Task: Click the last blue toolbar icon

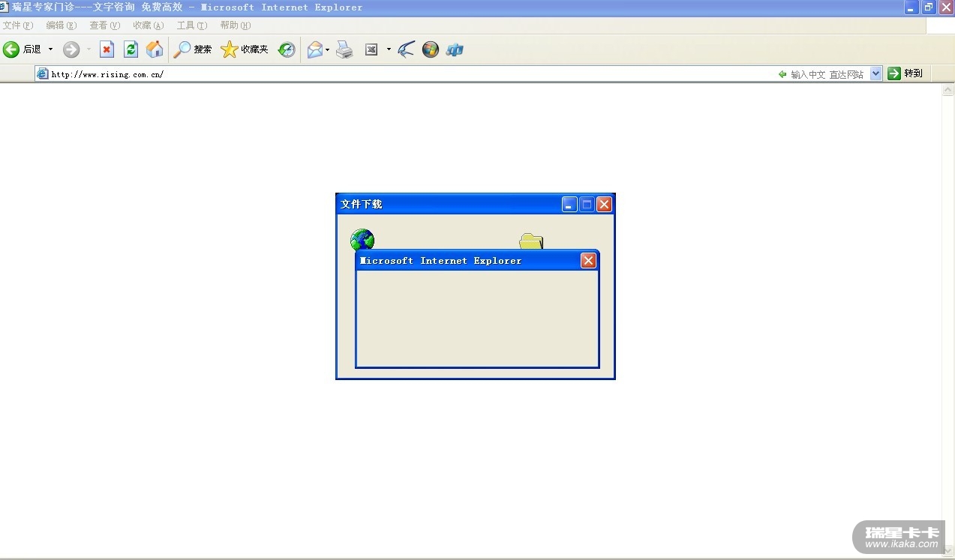Action: [x=455, y=49]
